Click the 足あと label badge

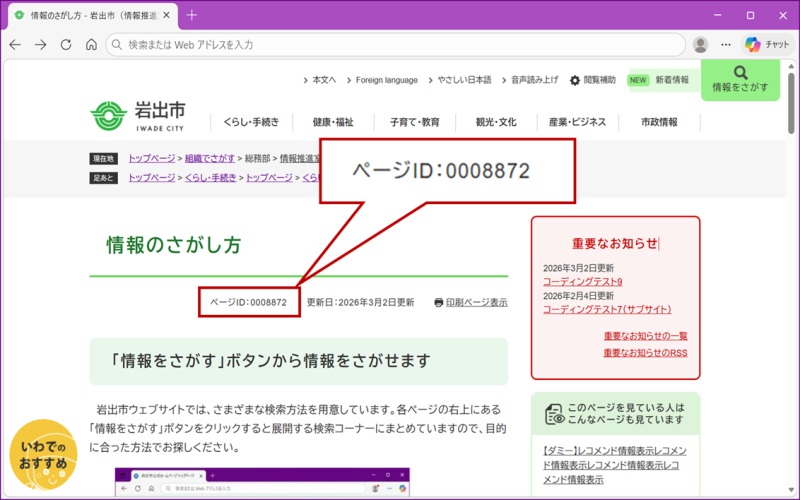pyautogui.click(x=104, y=178)
